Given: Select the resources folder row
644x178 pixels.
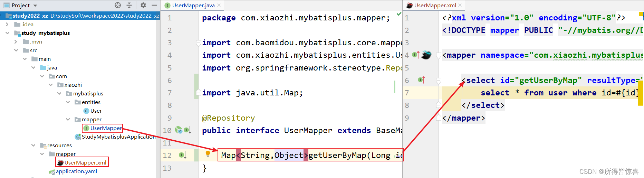Looking at the screenshot, I should [x=80, y=146].
